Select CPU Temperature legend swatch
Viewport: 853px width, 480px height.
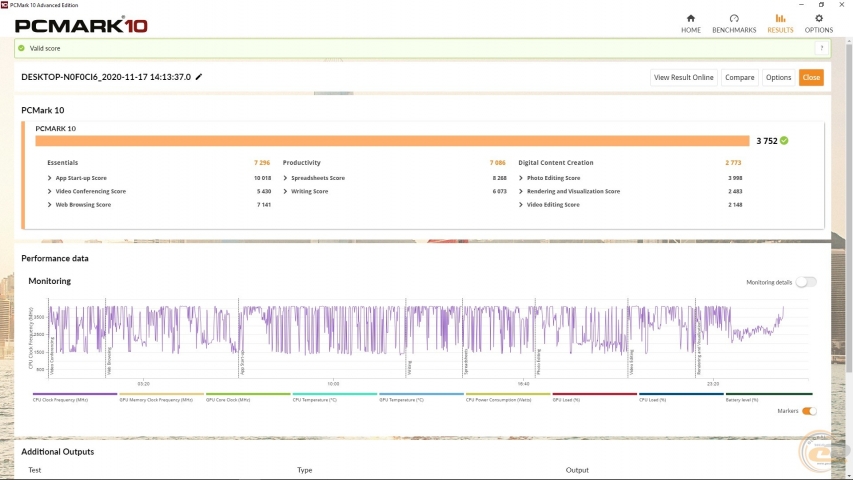click(335, 393)
